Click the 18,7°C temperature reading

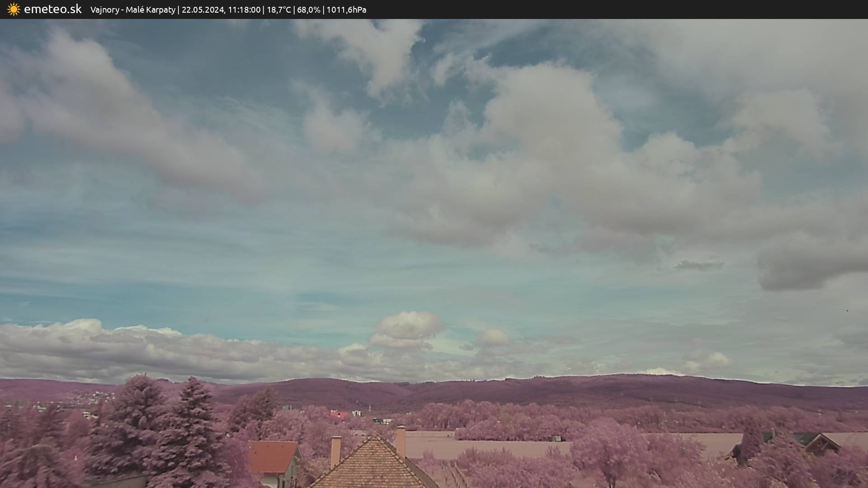coord(279,10)
